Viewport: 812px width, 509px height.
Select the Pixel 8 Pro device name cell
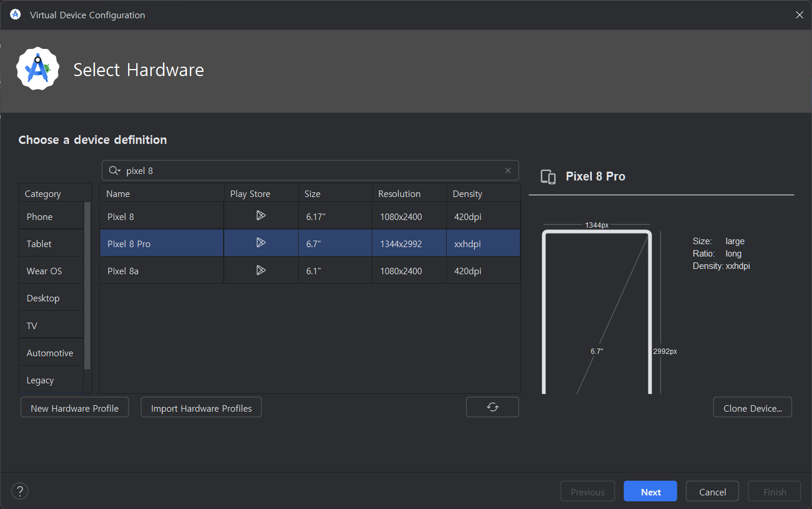162,243
